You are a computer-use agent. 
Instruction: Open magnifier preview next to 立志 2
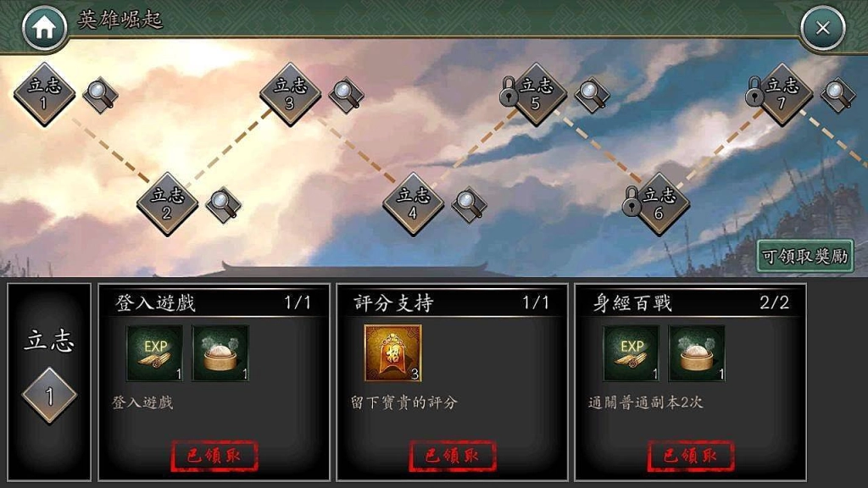[x=223, y=205]
